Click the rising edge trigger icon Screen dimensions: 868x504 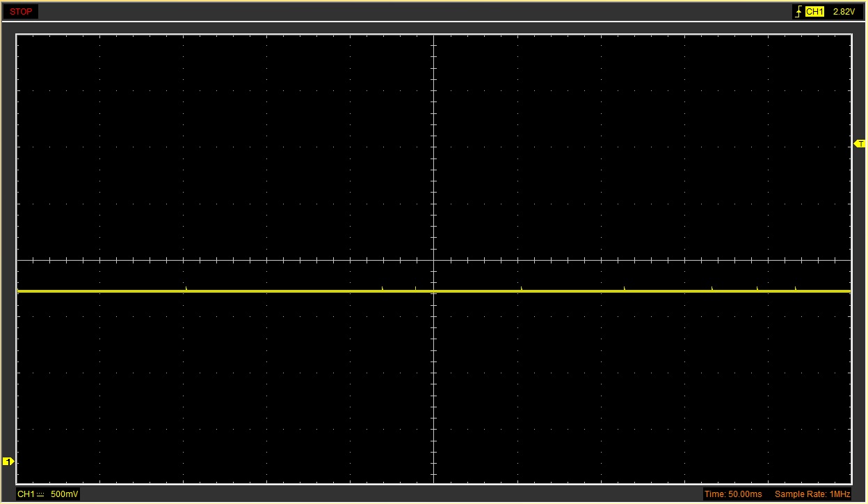(799, 12)
